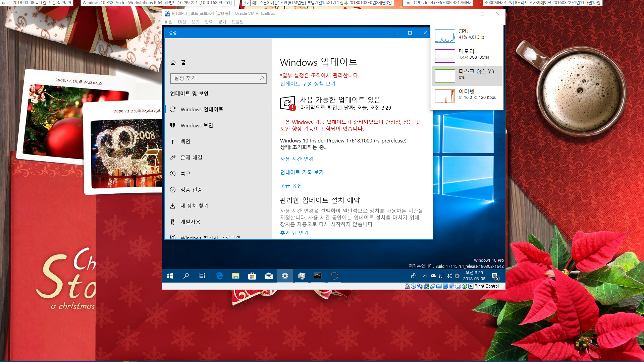The image size is (644, 362).
Task: Open the People icon in the guest tray
Action: [x=413, y=276]
